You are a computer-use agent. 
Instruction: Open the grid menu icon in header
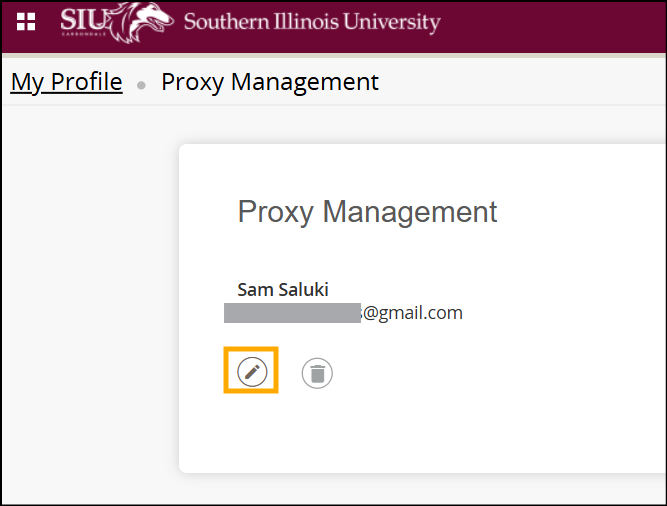click(x=26, y=21)
